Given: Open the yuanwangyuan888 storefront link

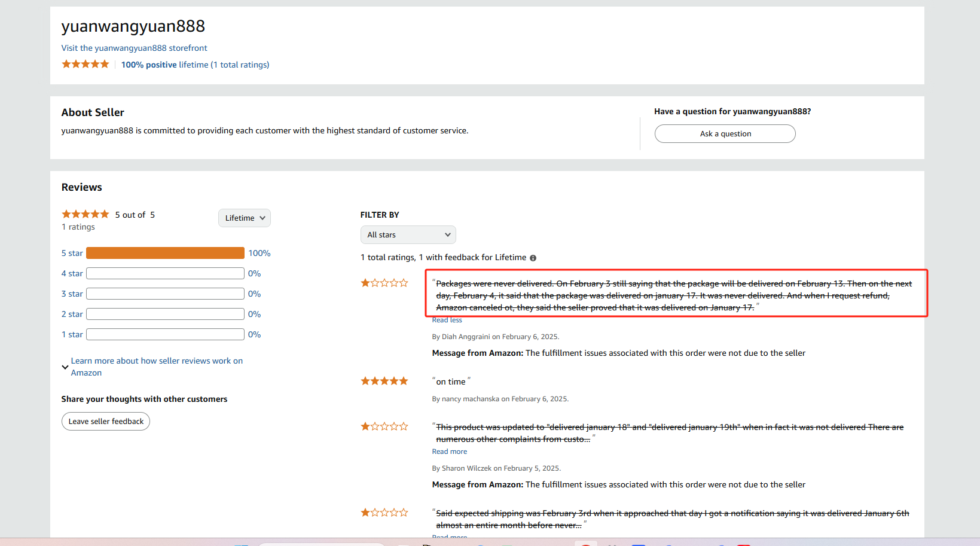Looking at the screenshot, I should 134,48.
